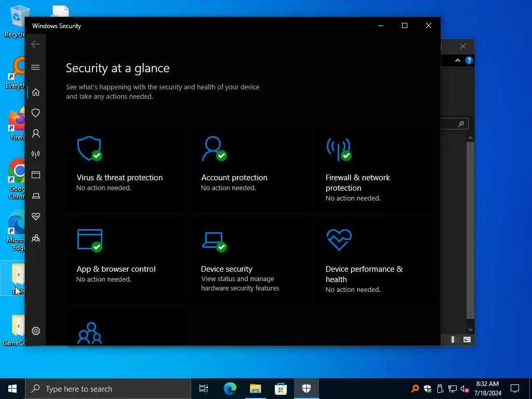Click the network tray icon

pyautogui.click(x=453, y=389)
